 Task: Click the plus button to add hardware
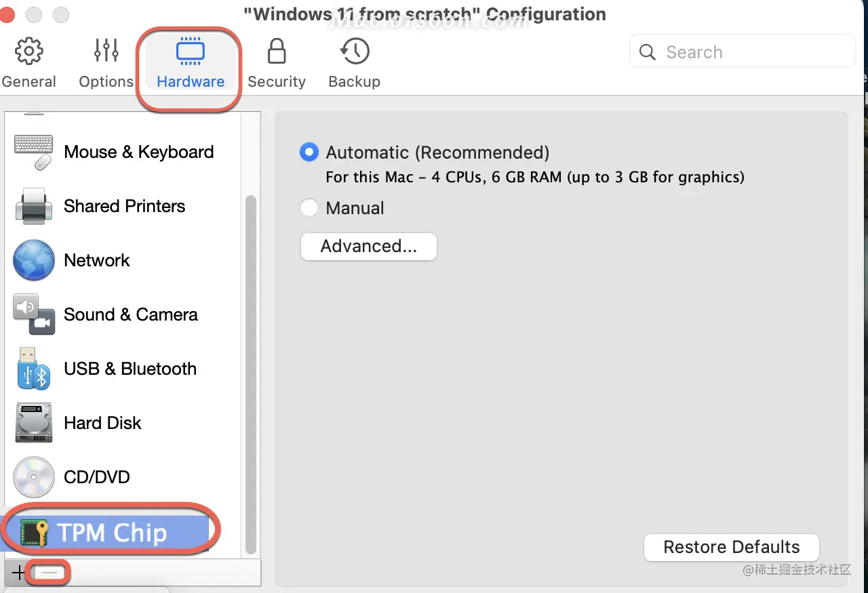[18, 573]
